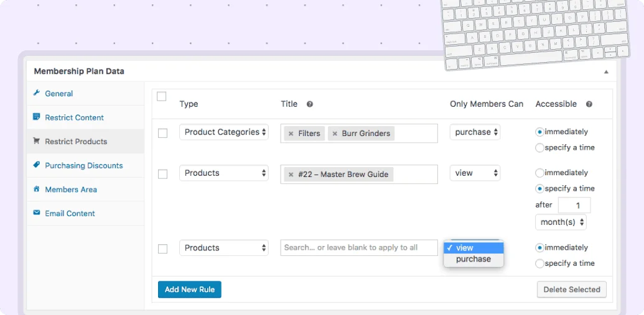
Task: Select specify a time for Product Categories rule
Action: point(539,148)
